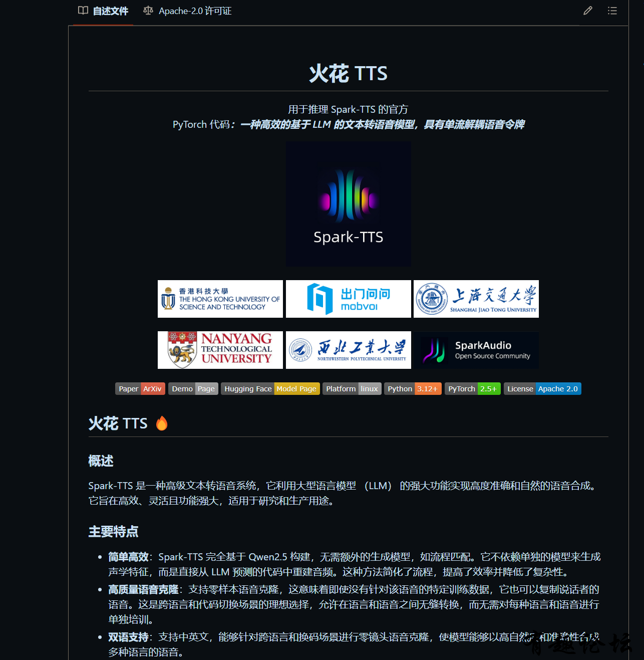The image size is (644, 660).
Task: Click the 火花 TTS main title heading
Action: tap(349, 74)
